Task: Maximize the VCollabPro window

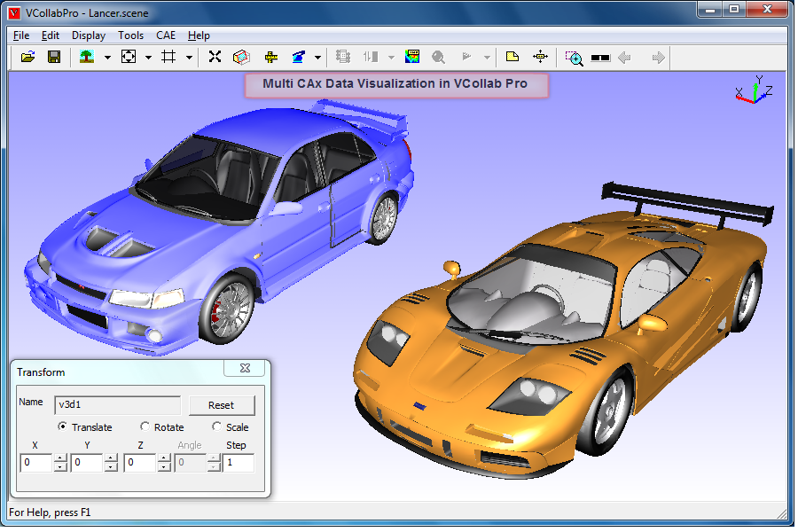Action: click(734, 10)
